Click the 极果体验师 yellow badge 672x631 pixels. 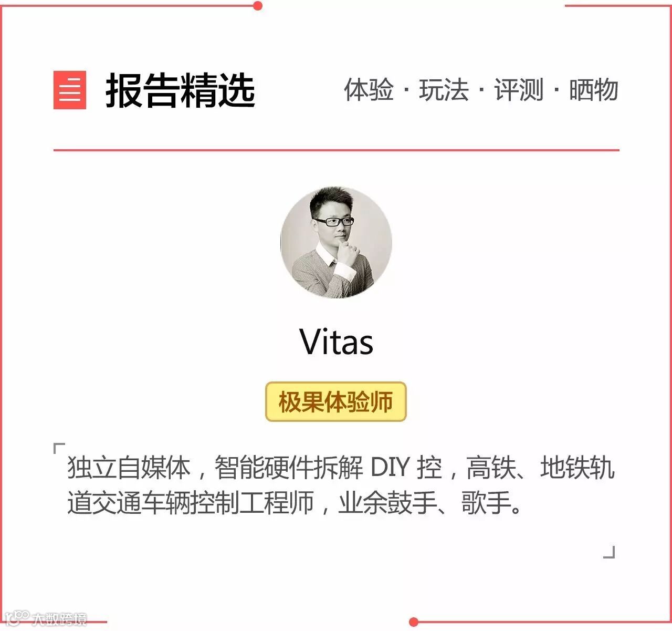(336, 402)
